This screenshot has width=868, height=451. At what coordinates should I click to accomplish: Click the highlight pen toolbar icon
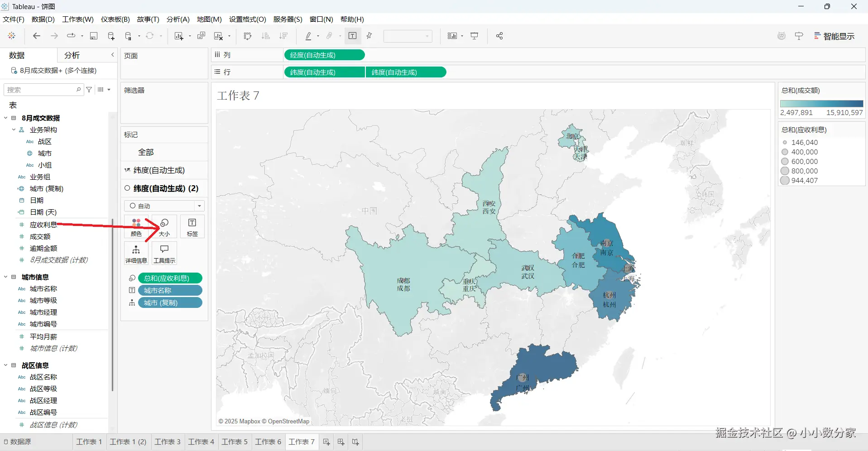pyautogui.click(x=309, y=36)
